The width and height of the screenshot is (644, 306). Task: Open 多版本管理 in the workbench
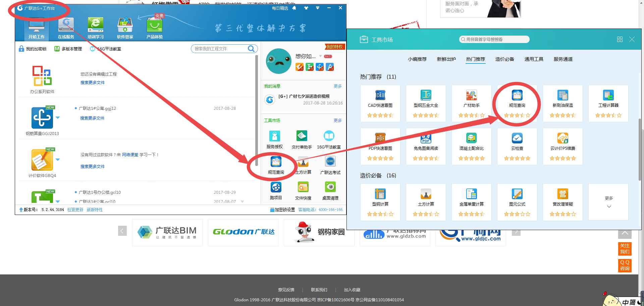(68, 49)
